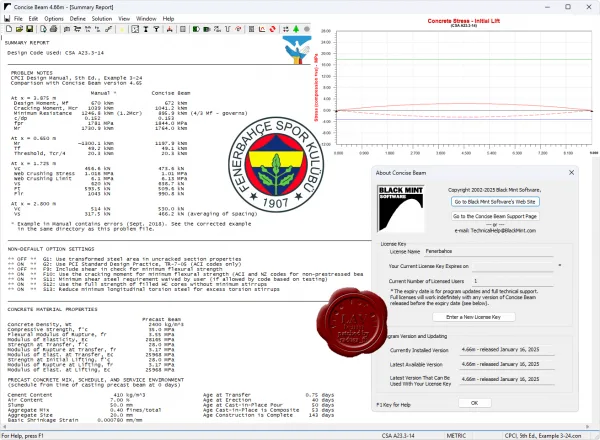Click the Latest Available Version field
This screenshot has height=440, width=600.
click(507, 364)
